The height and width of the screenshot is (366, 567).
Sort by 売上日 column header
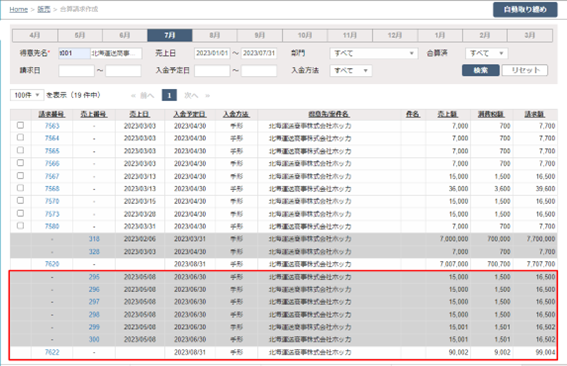tap(140, 114)
